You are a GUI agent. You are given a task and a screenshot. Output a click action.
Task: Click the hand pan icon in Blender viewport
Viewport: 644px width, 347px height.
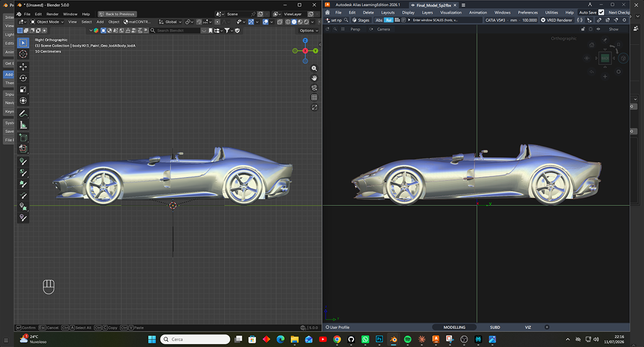314,78
